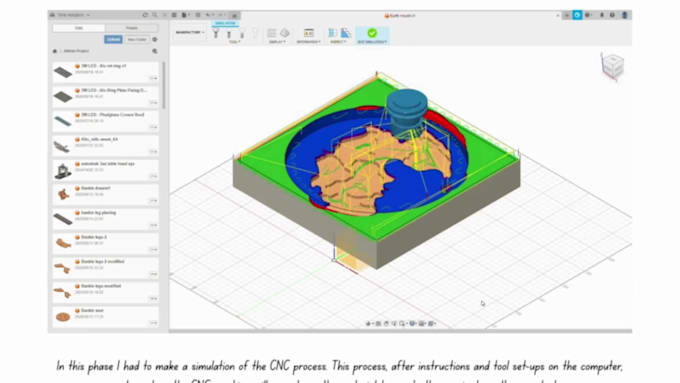Open the MANUFACTURE workspace dropdown
Viewport: 680px width, 383px height.
tap(190, 33)
